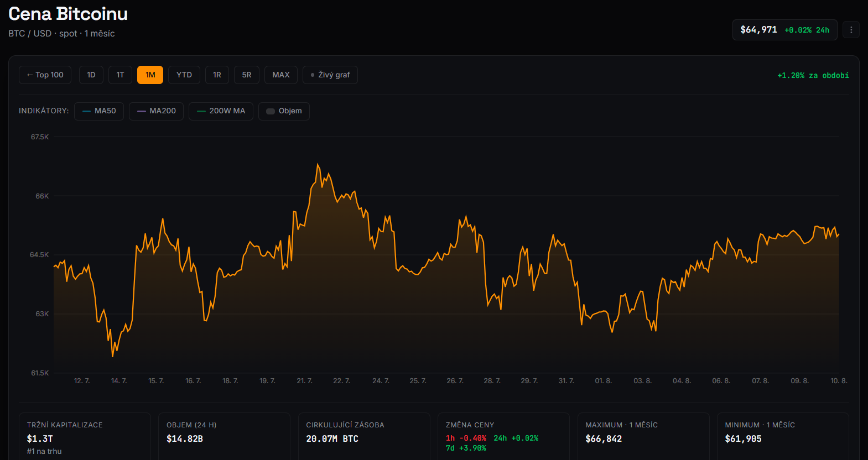
Task: Toggle the MA50 indicator
Action: (x=99, y=111)
